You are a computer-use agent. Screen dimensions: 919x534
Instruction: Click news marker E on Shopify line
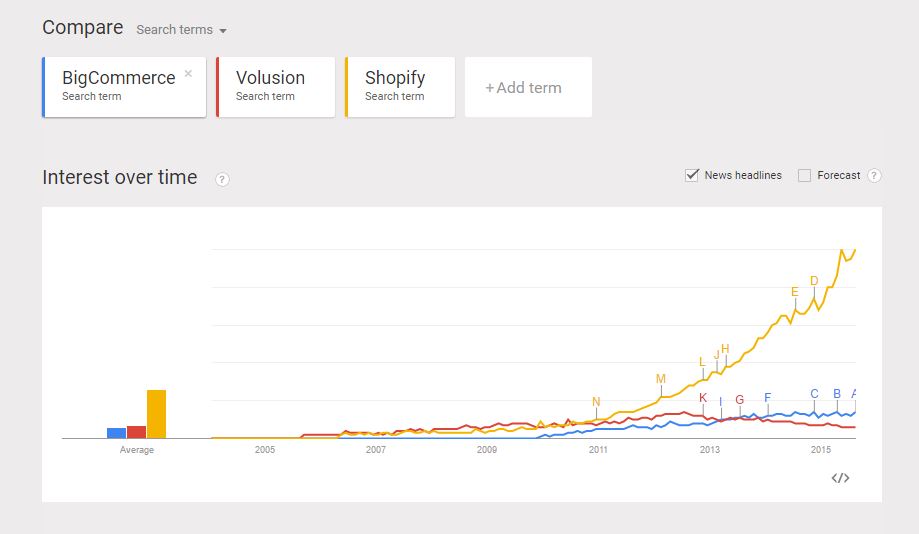[x=795, y=292]
